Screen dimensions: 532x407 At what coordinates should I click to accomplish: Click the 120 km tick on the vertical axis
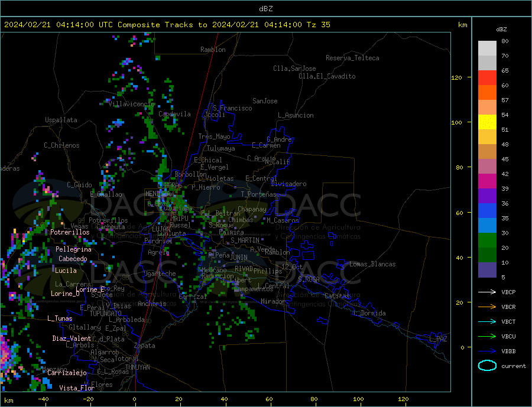coord(456,77)
